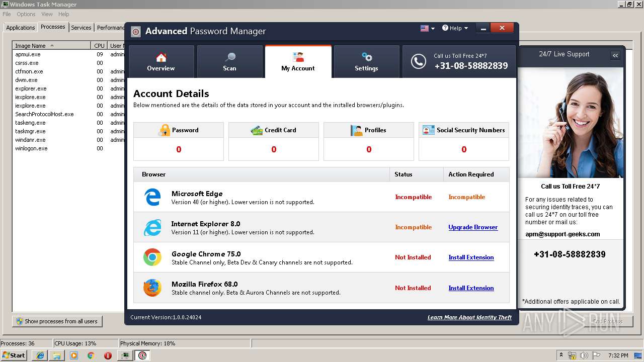Click the support agent photo
The image size is (644, 362).
[x=571, y=123]
